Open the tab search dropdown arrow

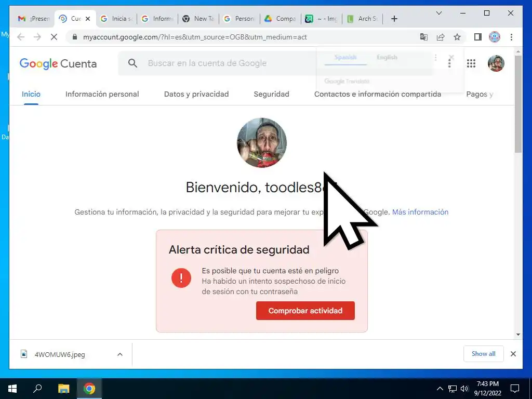(438, 13)
